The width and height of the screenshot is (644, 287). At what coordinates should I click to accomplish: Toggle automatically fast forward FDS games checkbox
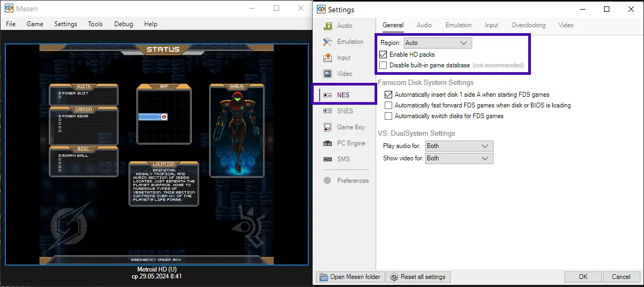click(x=388, y=105)
